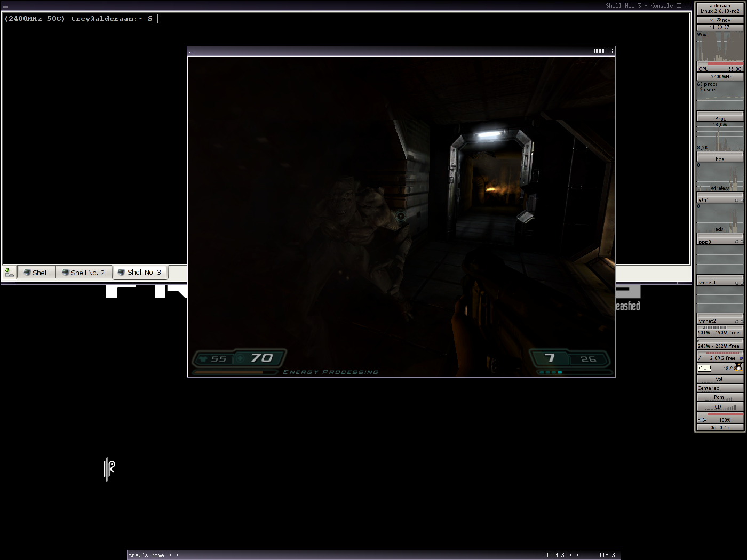The image size is (747, 560).
Task: Click the 501M - 190M free memory meter
Action: [x=720, y=331]
